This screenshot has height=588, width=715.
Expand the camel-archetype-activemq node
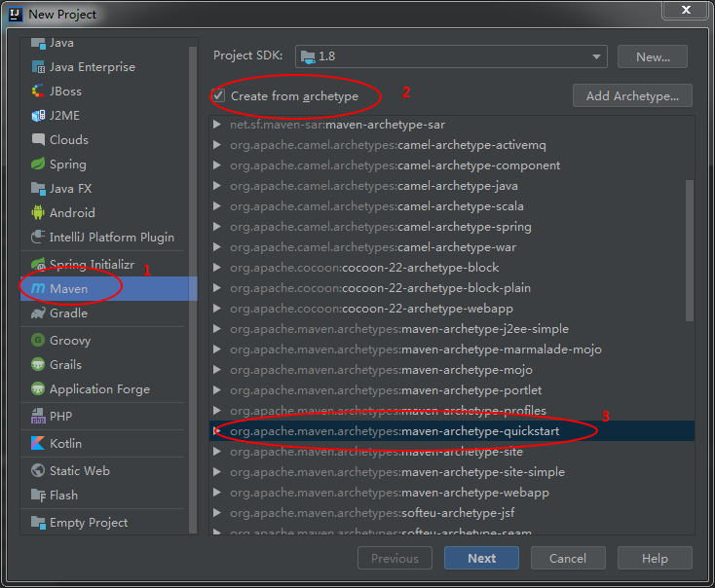coord(217,145)
